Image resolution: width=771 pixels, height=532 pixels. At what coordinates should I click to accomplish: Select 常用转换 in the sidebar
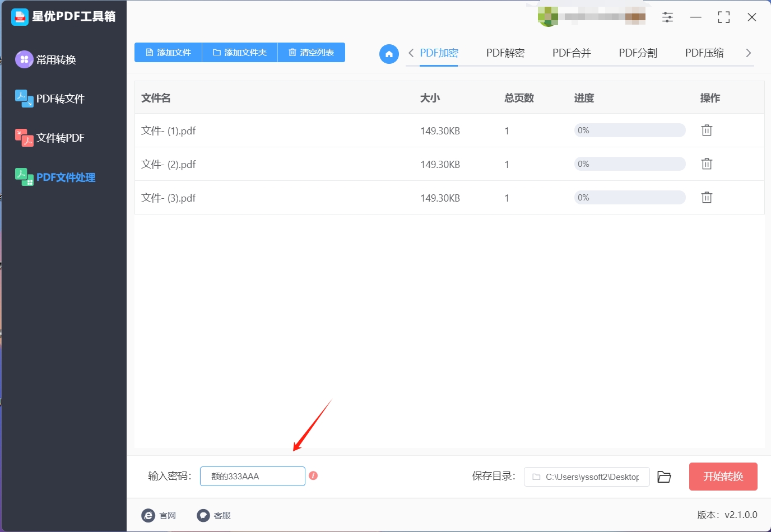pyautogui.click(x=46, y=59)
